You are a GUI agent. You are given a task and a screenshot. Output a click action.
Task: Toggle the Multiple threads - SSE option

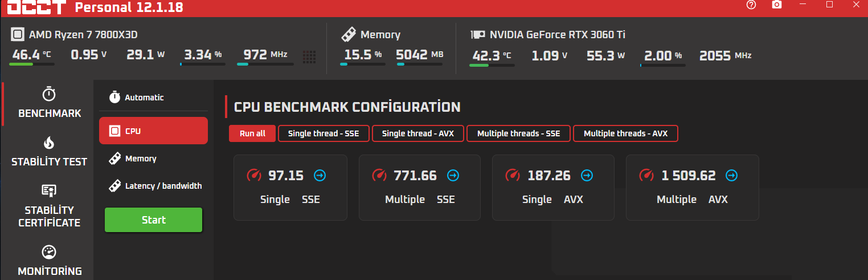518,133
